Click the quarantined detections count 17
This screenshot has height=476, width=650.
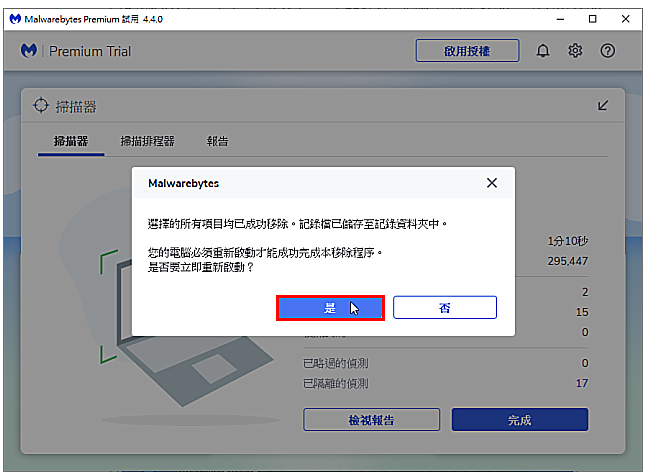point(582,383)
